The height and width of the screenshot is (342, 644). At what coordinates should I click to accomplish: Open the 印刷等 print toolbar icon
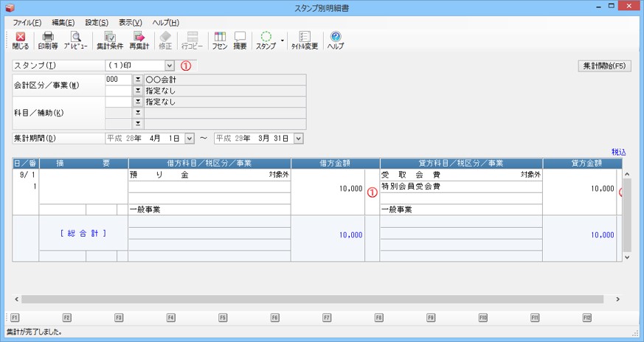click(48, 40)
